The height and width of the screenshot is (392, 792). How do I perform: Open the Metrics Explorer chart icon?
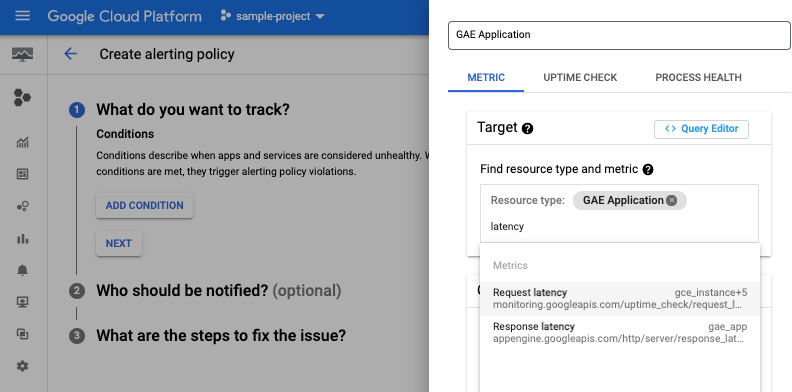[23, 142]
